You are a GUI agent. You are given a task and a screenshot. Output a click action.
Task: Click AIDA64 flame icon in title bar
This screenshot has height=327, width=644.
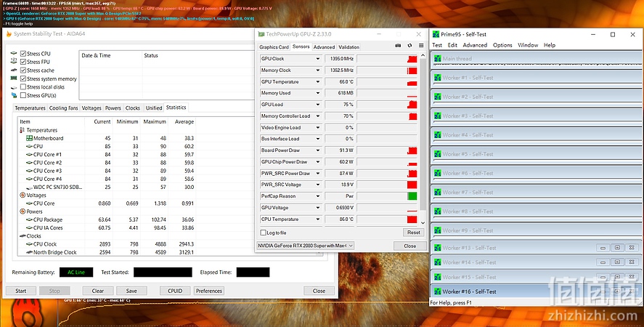click(9, 34)
